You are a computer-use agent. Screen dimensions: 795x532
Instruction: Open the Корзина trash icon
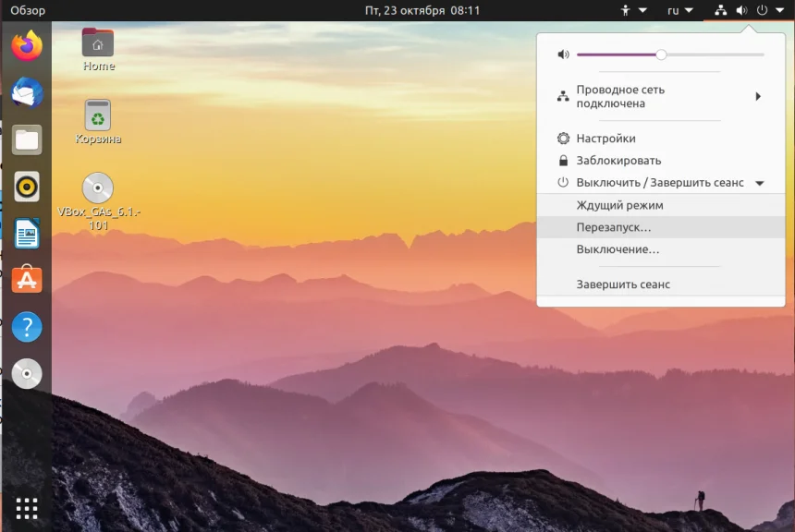(x=98, y=116)
